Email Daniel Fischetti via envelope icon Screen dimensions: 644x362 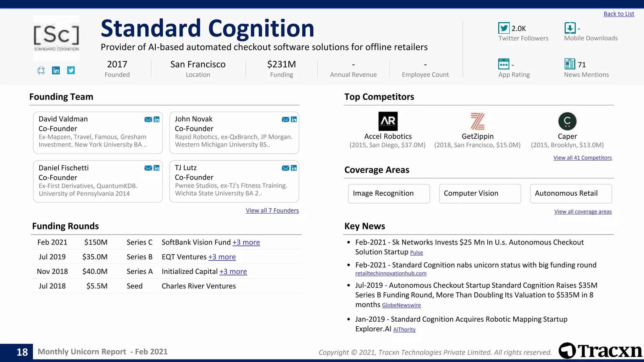click(148, 168)
